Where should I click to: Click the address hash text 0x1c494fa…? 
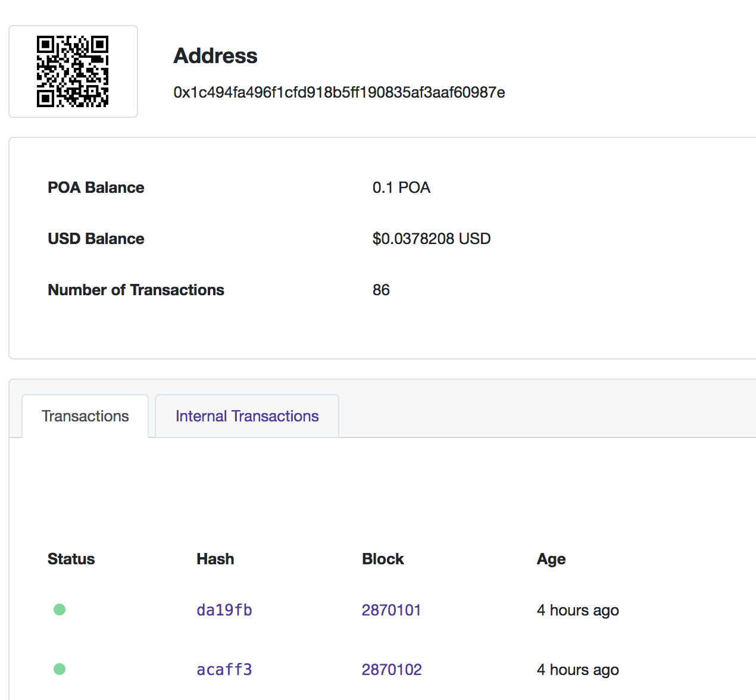coord(339,92)
